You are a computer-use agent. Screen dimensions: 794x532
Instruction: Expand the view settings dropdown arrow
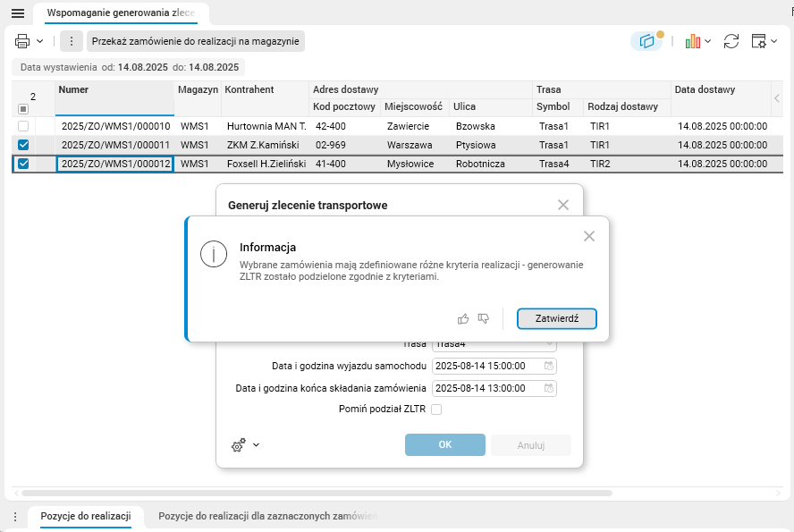click(x=773, y=41)
